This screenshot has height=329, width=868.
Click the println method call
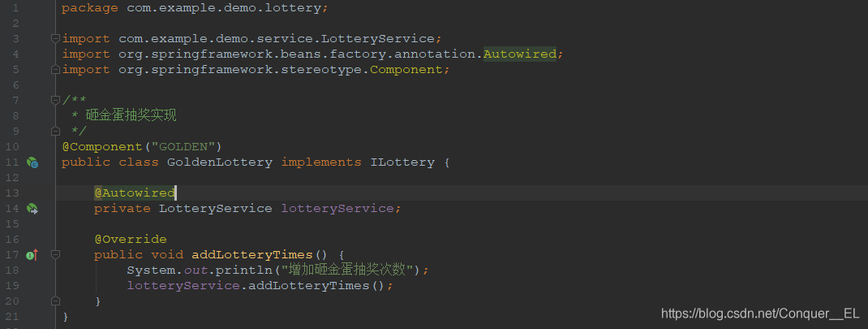point(244,271)
